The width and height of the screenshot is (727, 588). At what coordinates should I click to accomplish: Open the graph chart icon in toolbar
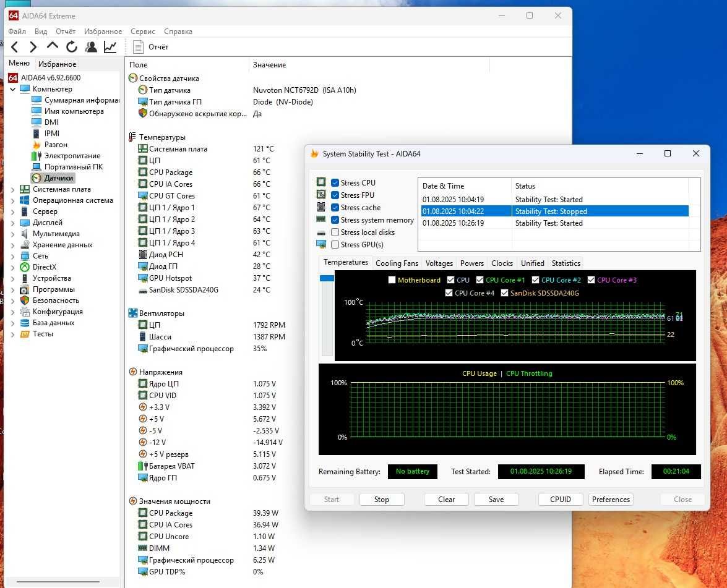click(110, 47)
